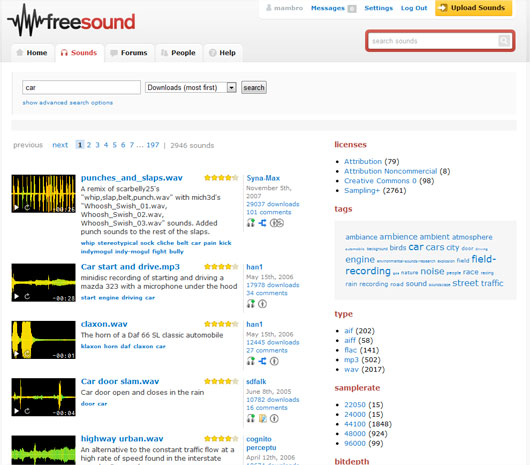Click the Log Out link
The width and height of the screenshot is (530, 465).
(x=414, y=8)
